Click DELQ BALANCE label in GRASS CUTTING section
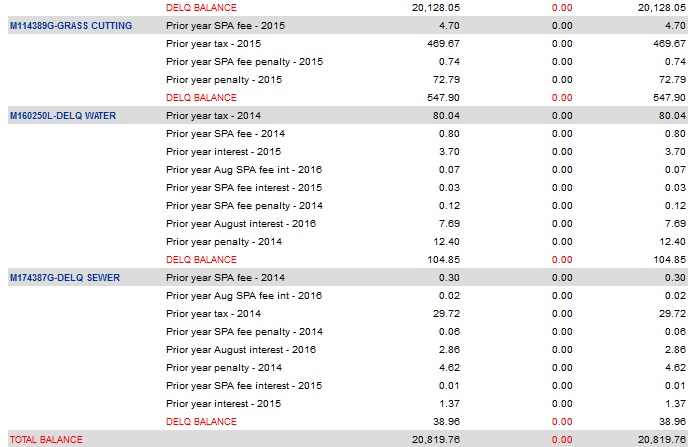The height and width of the screenshot is (447, 692). coord(201,97)
